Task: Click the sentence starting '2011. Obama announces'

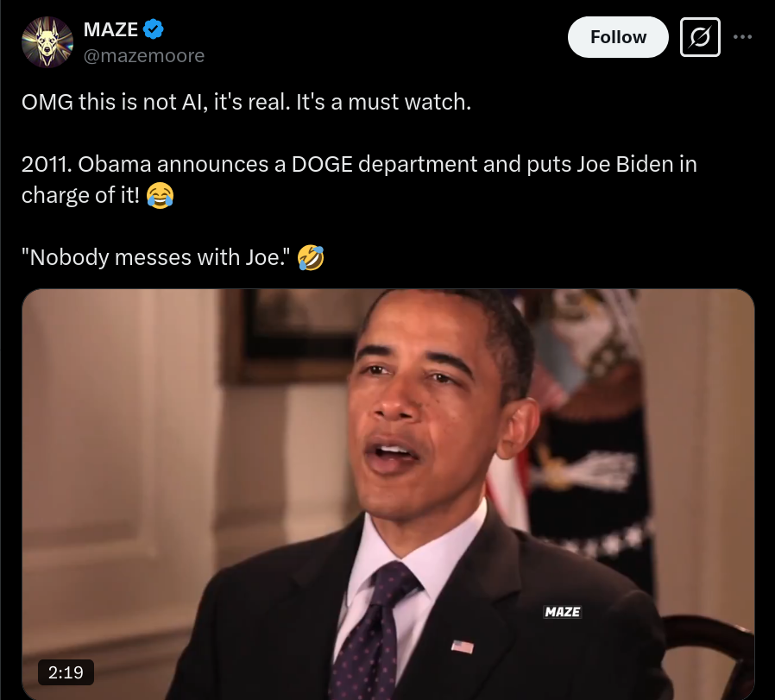Action: tap(359, 180)
